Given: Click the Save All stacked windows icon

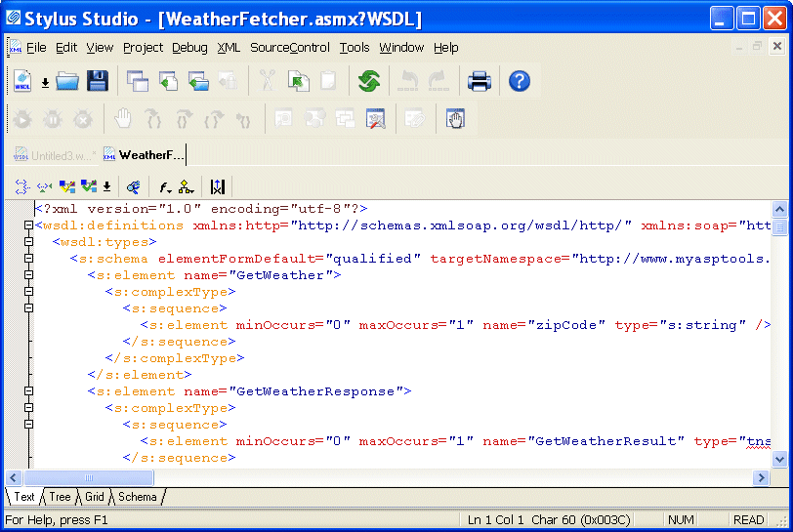Looking at the screenshot, I should point(138,82).
